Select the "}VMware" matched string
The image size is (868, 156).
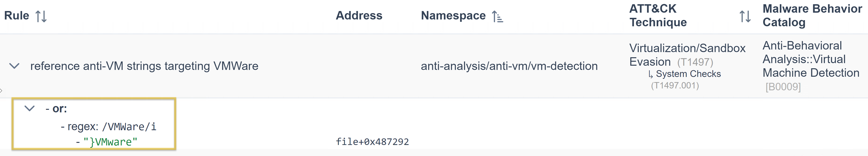[110, 142]
